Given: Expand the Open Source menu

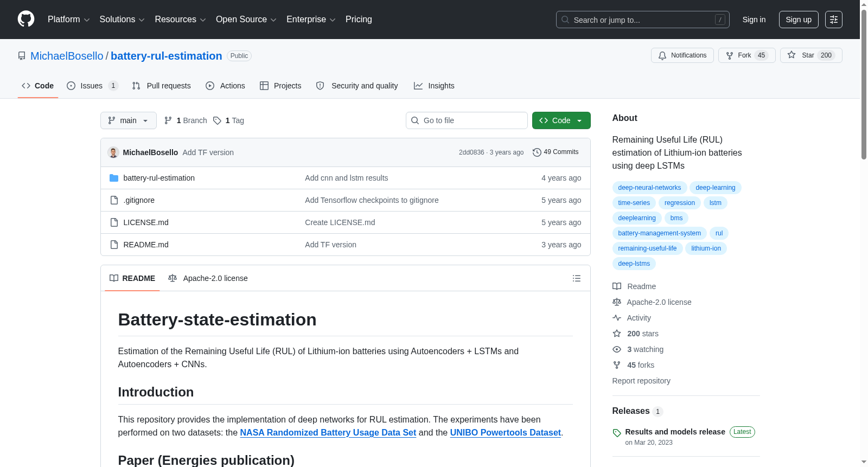Looking at the screenshot, I should pos(246,20).
